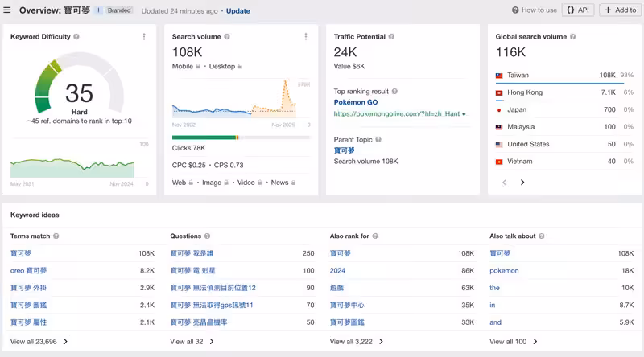Image resolution: width=644 pixels, height=357 pixels.
Task: Expand View all 32 questions
Action: [x=192, y=342]
